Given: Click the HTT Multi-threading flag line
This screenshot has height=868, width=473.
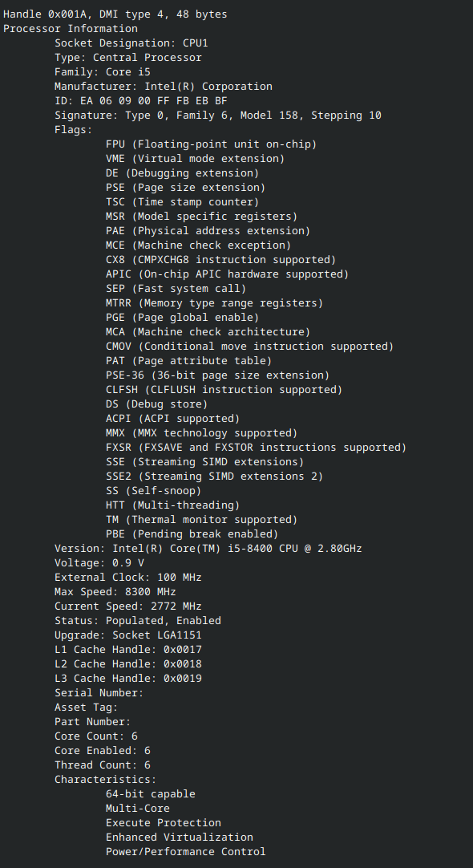Looking at the screenshot, I should [x=173, y=505].
